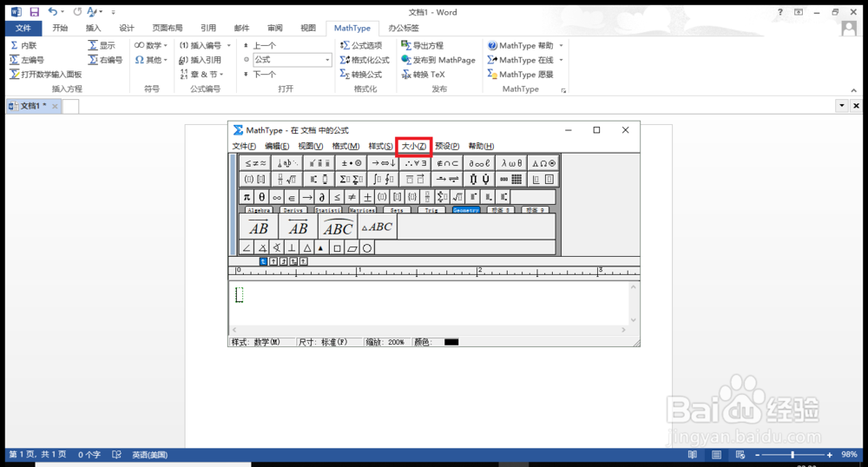The image size is (868, 467).
Task: Click the 导出方程 button
Action: coord(423,45)
